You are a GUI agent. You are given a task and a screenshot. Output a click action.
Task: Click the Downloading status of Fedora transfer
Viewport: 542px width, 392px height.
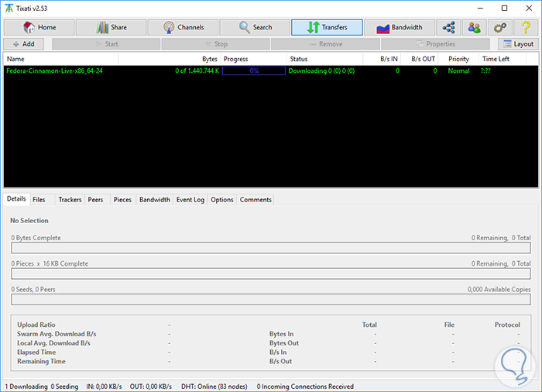pos(321,71)
